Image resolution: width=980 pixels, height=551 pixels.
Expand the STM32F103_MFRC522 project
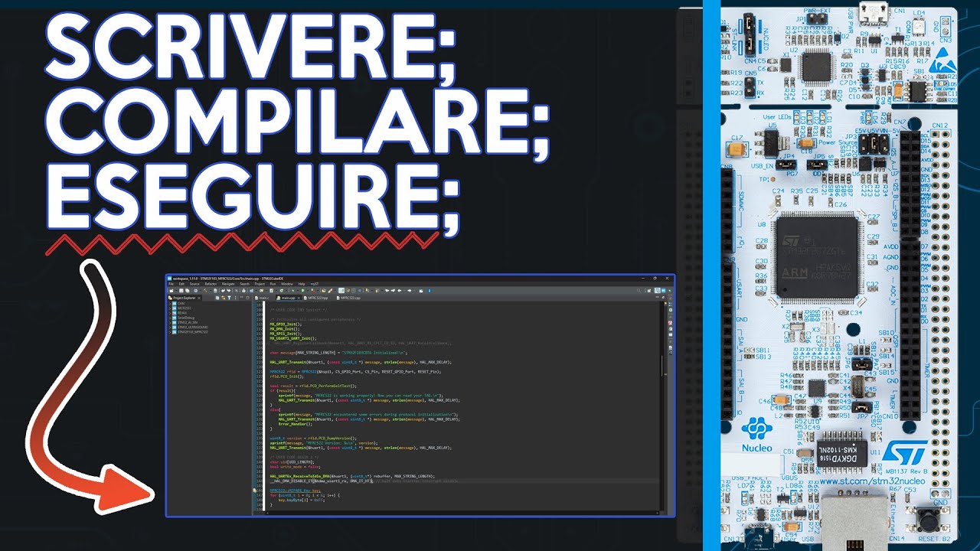[170, 332]
